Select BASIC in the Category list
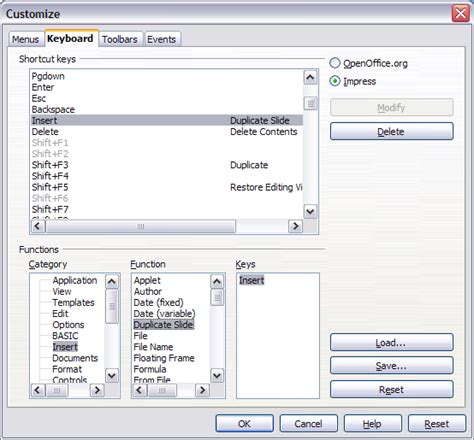474x440 pixels. coord(65,336)
